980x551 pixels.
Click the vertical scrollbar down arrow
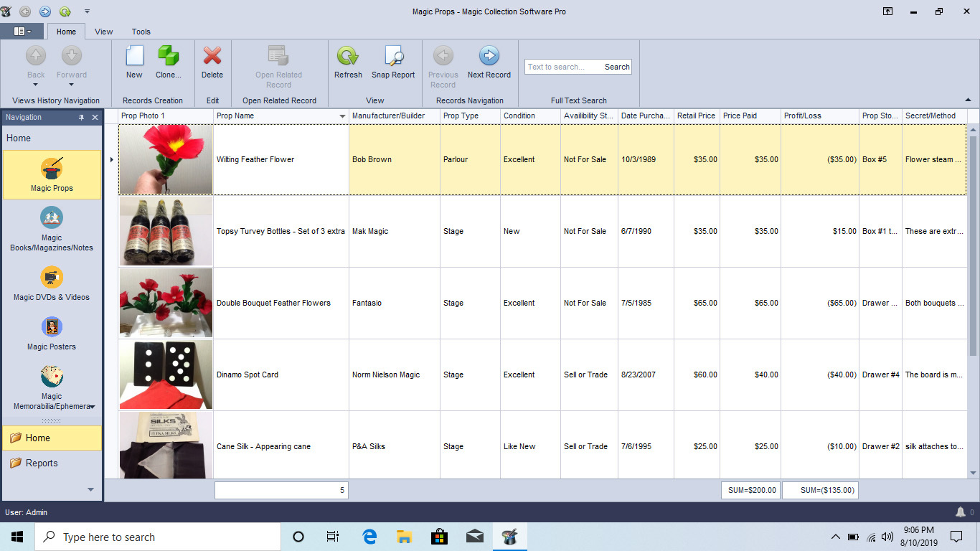973,473
